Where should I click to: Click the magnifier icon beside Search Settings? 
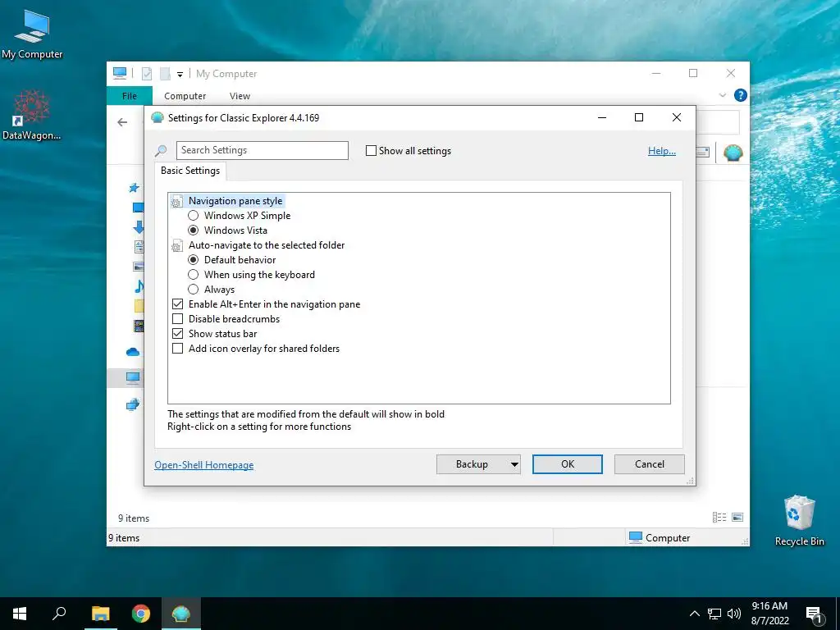161,151
